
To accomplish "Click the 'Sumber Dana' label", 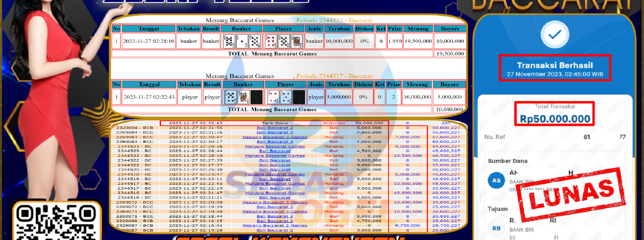I will click(x=507, y=161).
